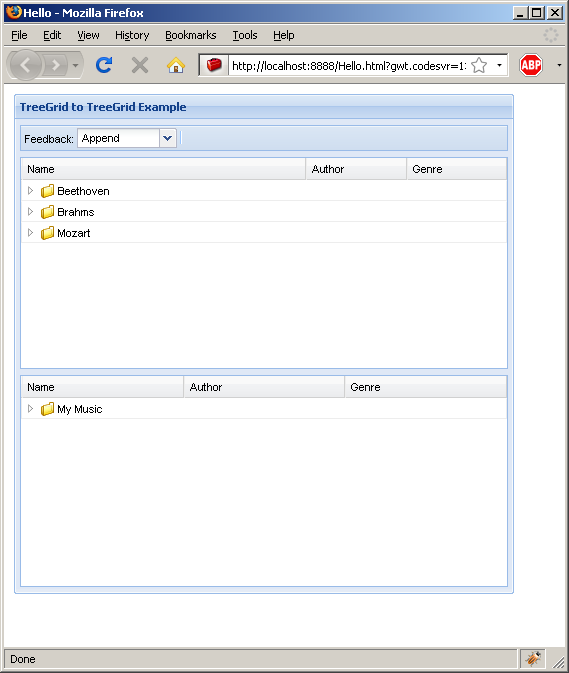Select the Brahms row text
Screen dimensions: 569x673
(76, 212)
